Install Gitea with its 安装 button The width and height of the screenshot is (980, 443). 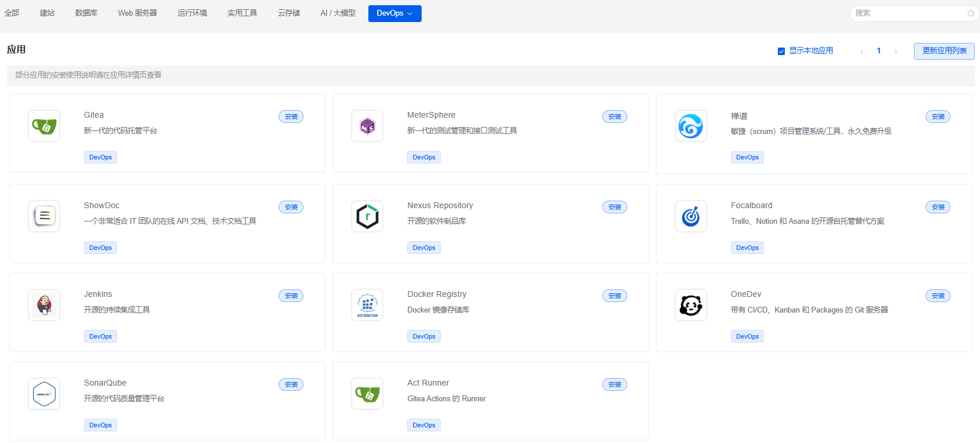(x=291, y=117)
